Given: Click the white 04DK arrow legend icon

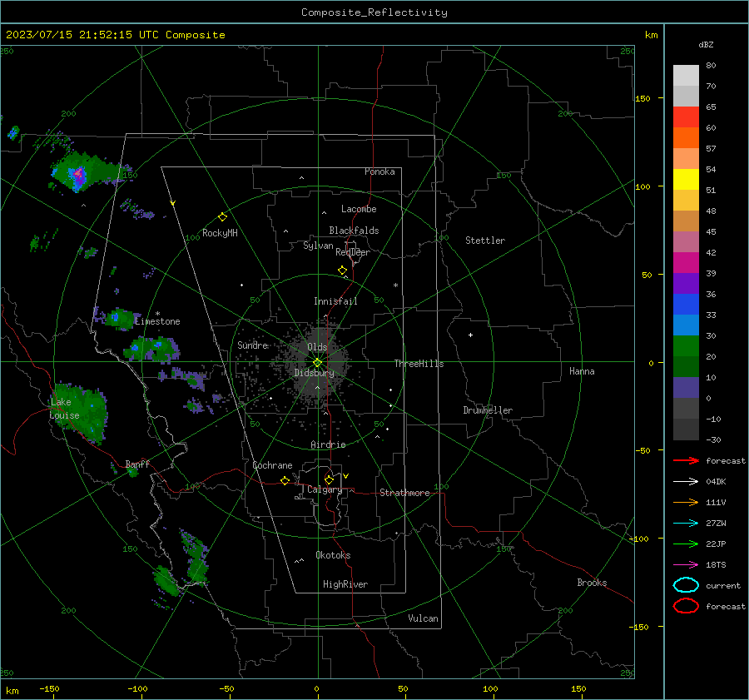Looking at the screenshot, I should pos(686,482).
